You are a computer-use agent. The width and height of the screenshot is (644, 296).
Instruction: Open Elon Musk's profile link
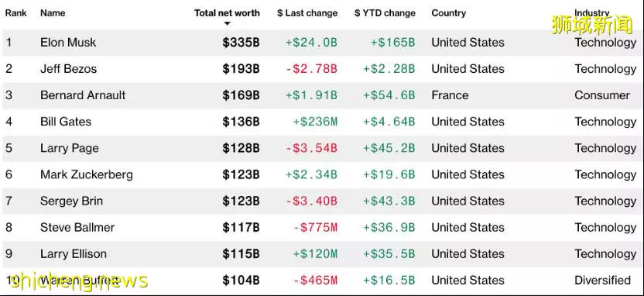click(68, 43)
